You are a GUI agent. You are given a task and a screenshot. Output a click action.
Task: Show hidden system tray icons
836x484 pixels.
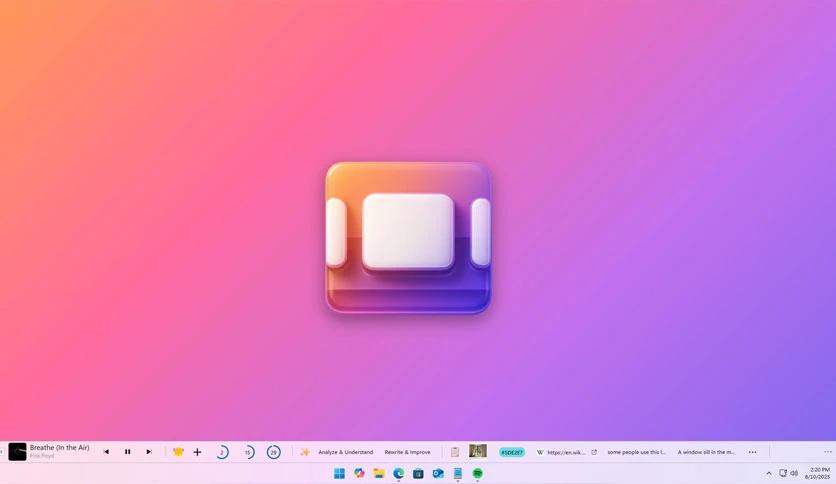[x=769, y=473]
